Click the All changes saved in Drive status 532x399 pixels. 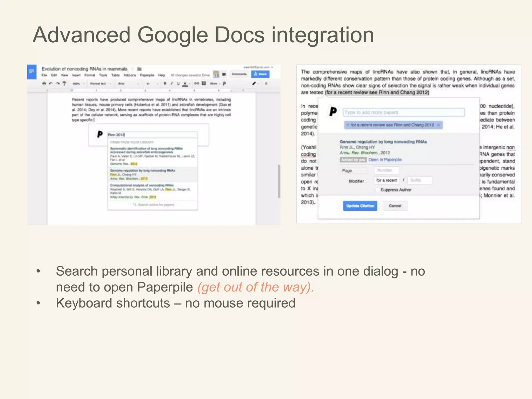coord(190,75)
